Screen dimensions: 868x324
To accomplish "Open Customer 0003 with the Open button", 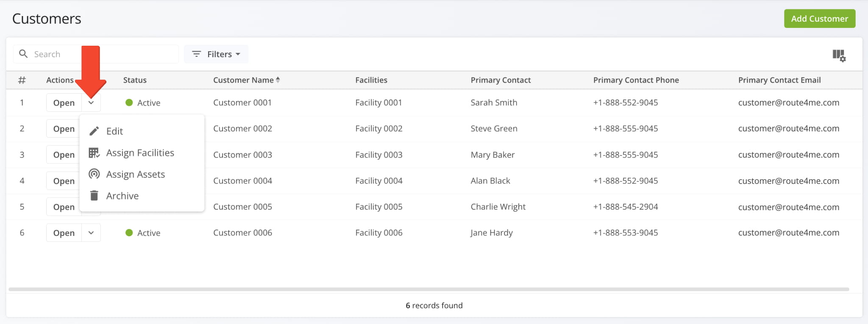I will pyautogui.click(x=64, y=155).
